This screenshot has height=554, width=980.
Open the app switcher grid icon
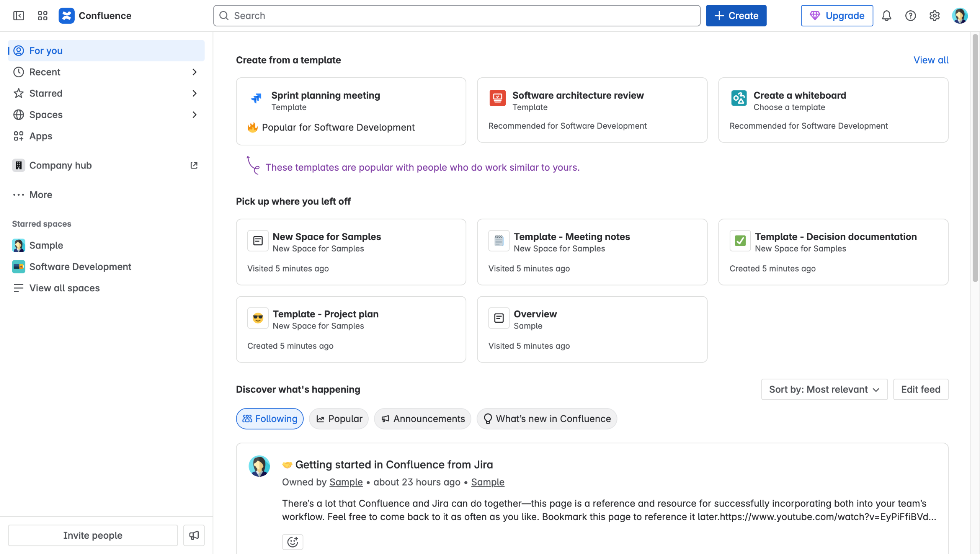pos(42,16)
